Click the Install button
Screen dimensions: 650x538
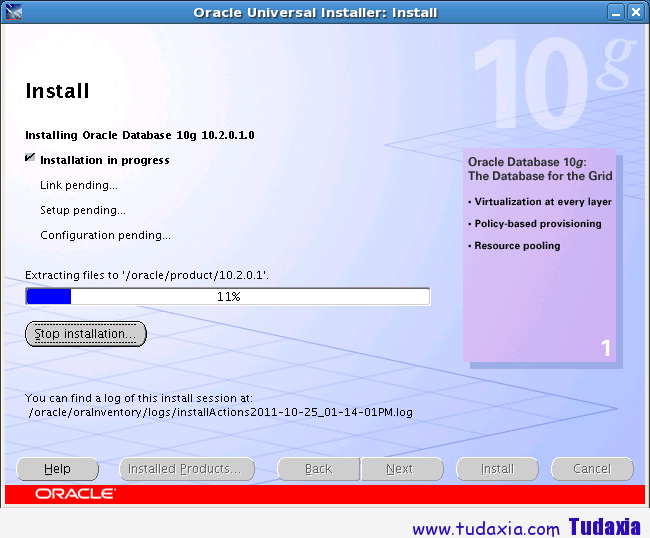[x=497, y=469]
